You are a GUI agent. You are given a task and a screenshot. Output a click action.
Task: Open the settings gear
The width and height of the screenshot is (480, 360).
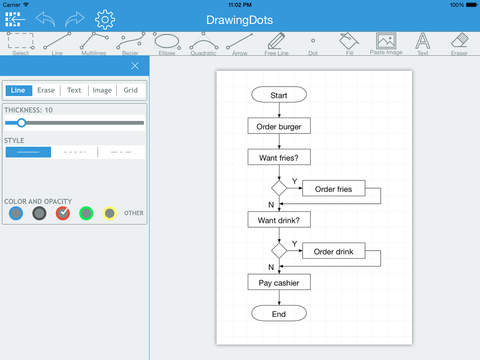point(105,20)
